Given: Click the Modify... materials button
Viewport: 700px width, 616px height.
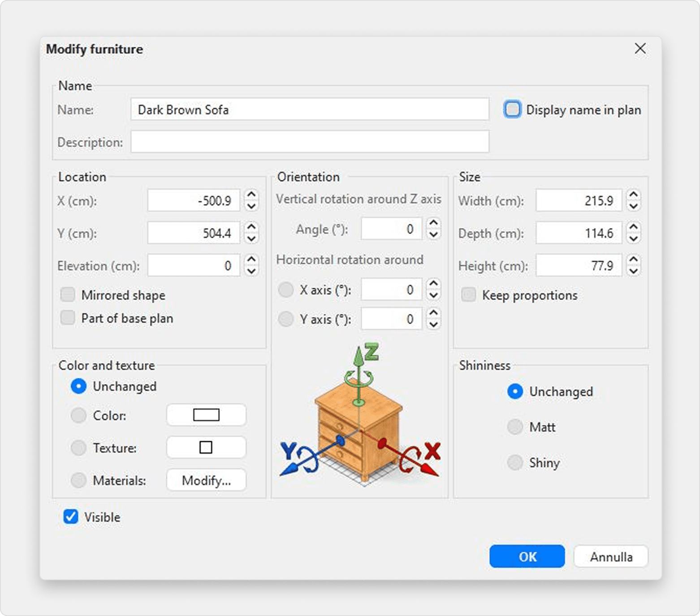Looking at the screenshot, I should 206,480.
